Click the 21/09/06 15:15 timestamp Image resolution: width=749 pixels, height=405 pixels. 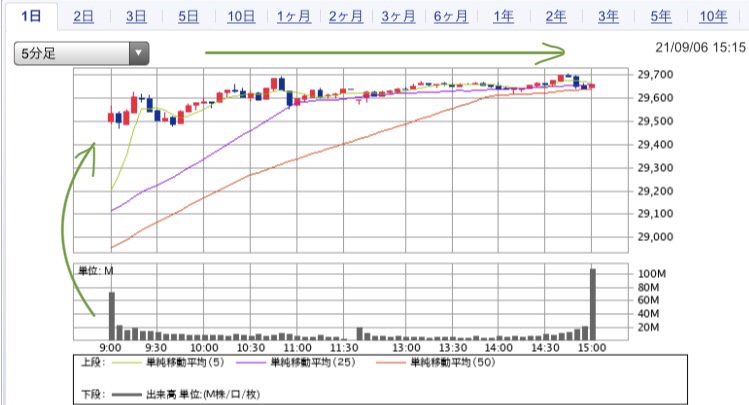(x=700, y=47)
